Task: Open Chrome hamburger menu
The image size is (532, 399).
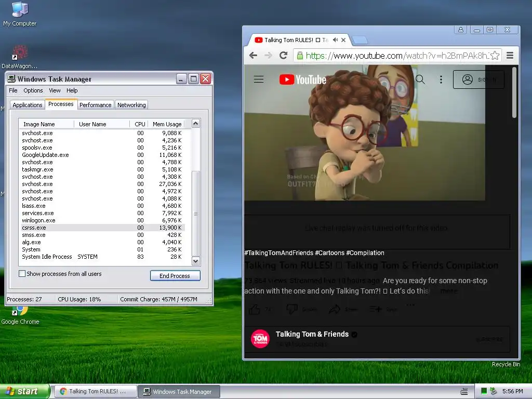Action: (510, 55)
